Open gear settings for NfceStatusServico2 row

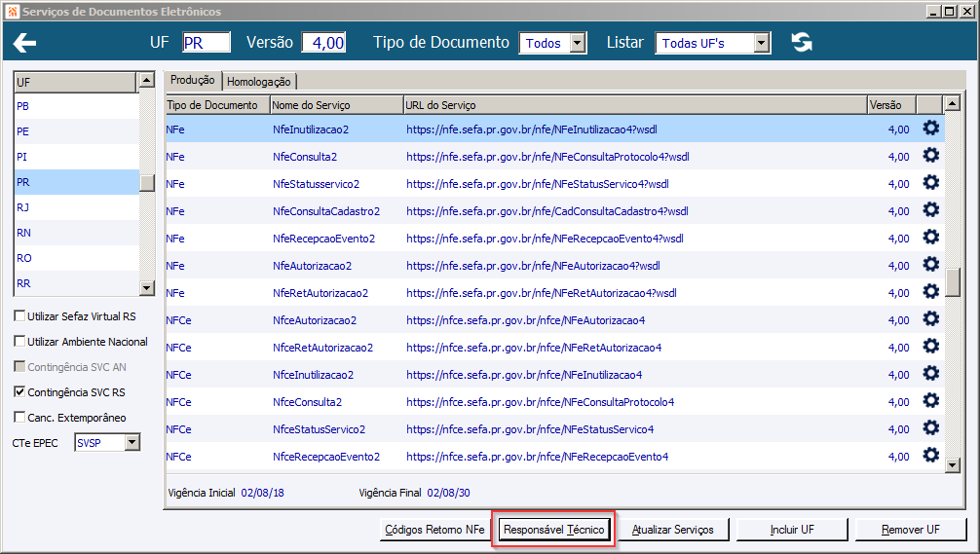pos(931,427)
